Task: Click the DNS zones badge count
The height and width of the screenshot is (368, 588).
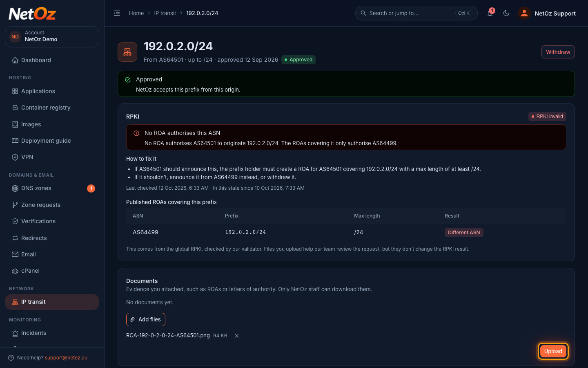Action: point(91,188)
